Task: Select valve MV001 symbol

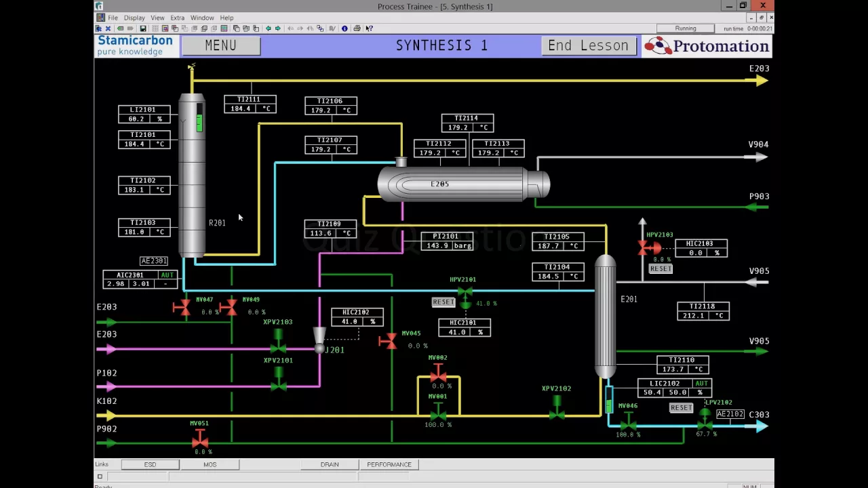Action: pyautogui.click(x=438, y=411)
